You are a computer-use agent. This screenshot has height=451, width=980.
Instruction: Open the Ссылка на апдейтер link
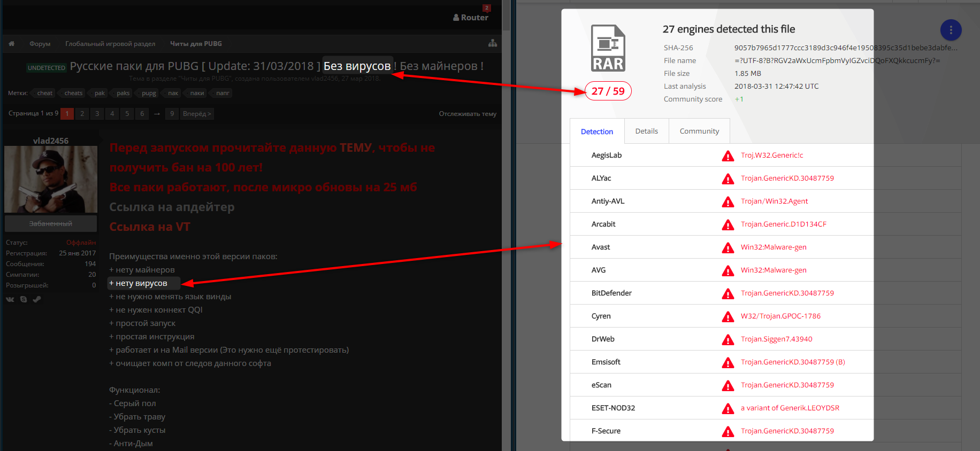coord(172,207)
